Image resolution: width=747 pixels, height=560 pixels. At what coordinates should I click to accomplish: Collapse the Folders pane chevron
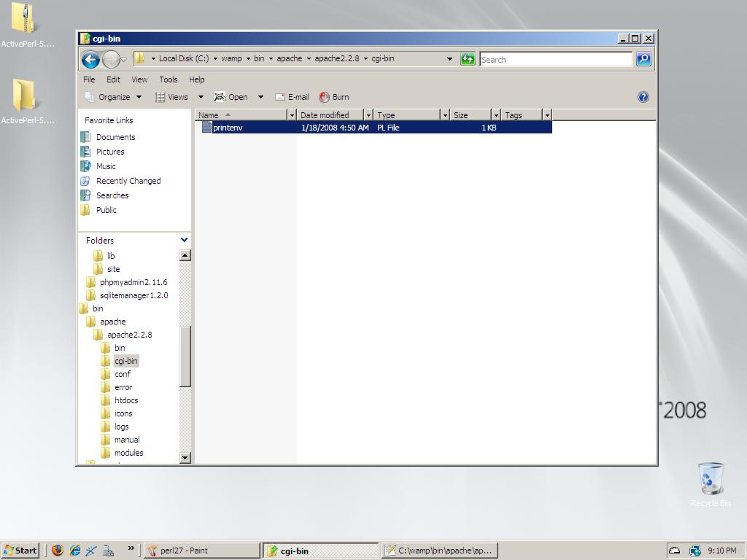coord(184,240)
